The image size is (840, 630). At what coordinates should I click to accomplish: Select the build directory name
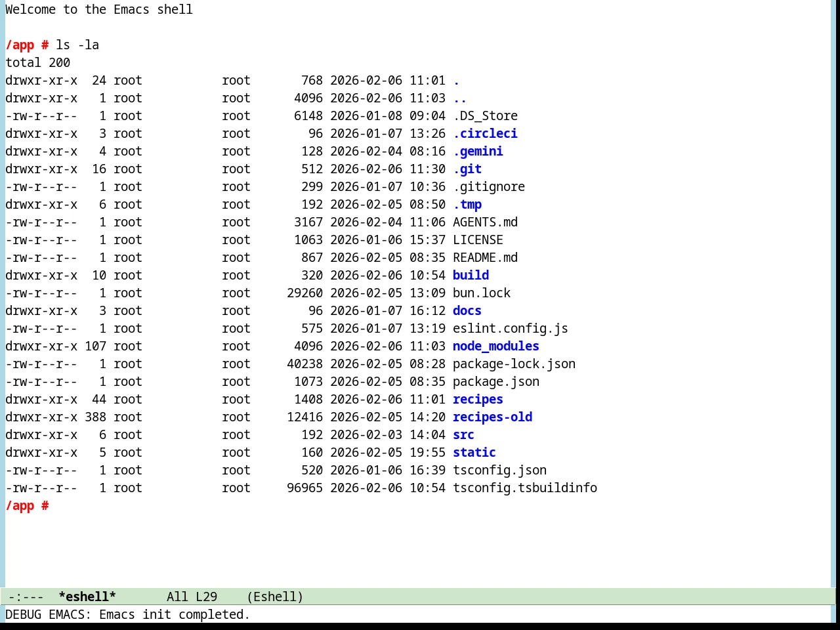[x=471, y=275]
